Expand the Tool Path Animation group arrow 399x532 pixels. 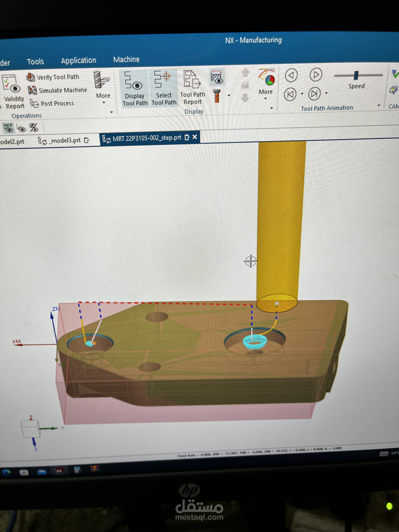pos(379,106)
